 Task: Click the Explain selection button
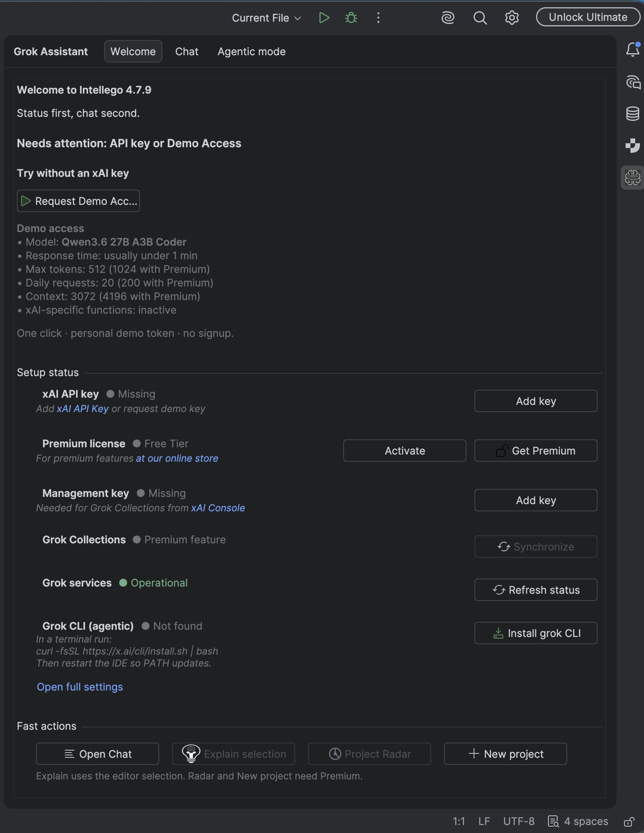pyautogui.click(x=234, y=754)
